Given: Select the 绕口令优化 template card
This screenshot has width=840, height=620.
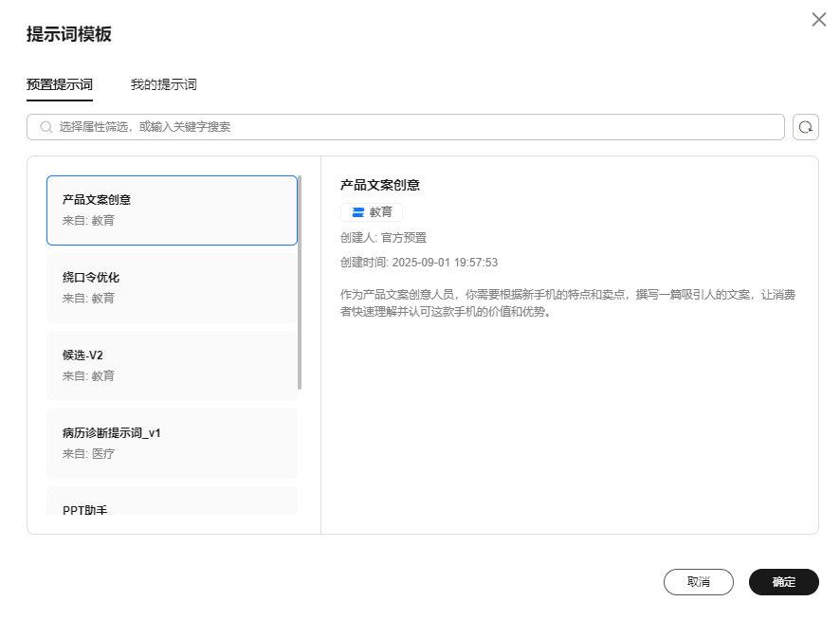Looking at the screenshot, I should (x=172, y=288).
